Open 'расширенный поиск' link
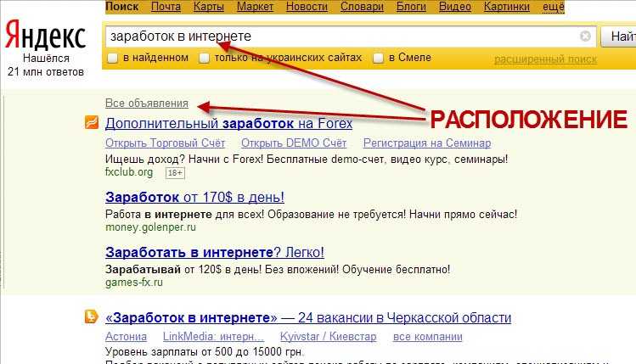The height and width of the screenshot is (364, 636). [x=545, y=59]
